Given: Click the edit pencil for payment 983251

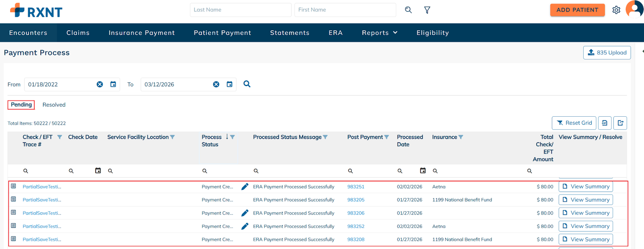Looking at the screenshot, I should (245, 187).
